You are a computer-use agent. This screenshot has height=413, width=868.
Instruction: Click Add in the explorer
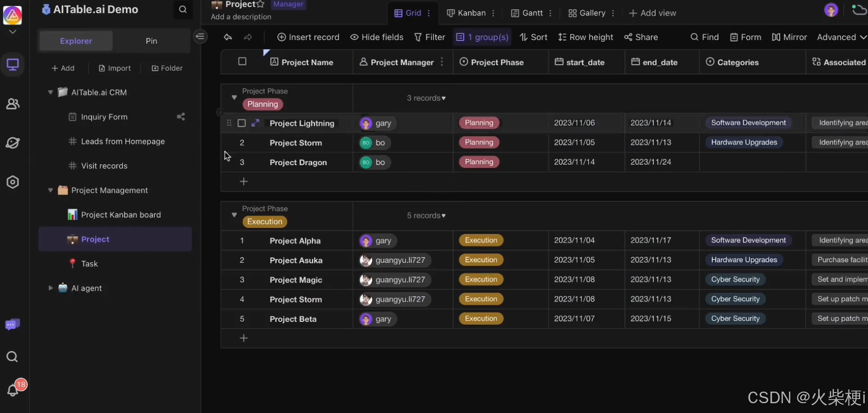pyautogui.click(x=63, y=68)
